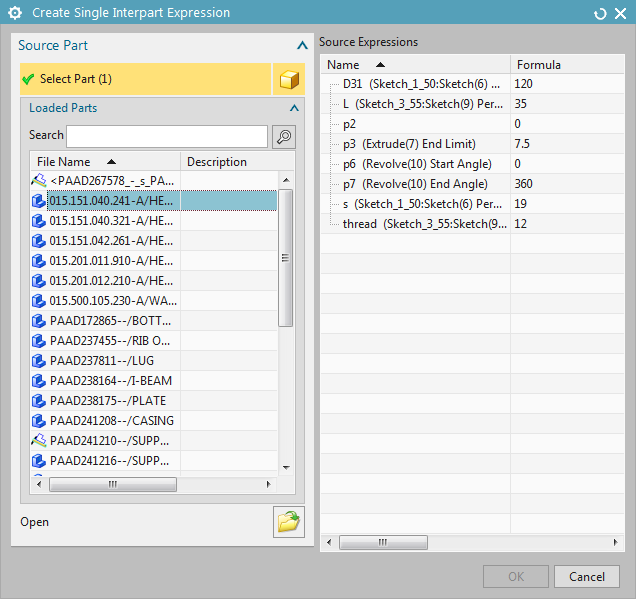Click the part icon of 015.151.042.261-A
636x599 pixels.
[39, 240]
